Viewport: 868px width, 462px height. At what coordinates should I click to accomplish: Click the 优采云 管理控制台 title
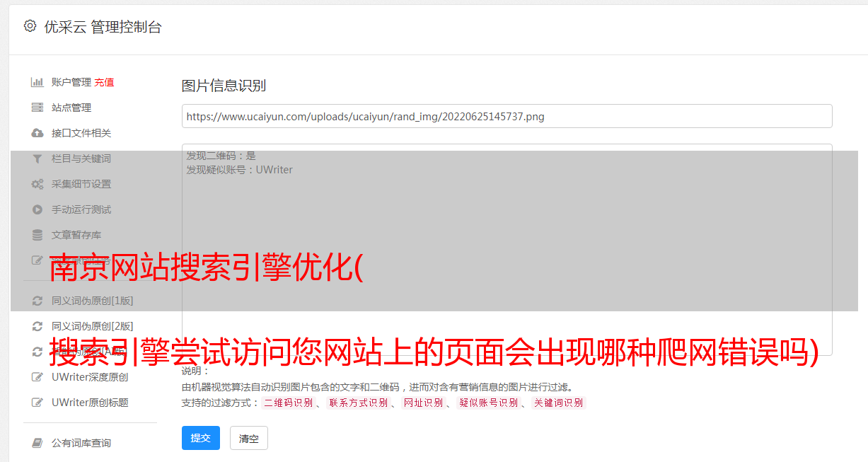103,27
